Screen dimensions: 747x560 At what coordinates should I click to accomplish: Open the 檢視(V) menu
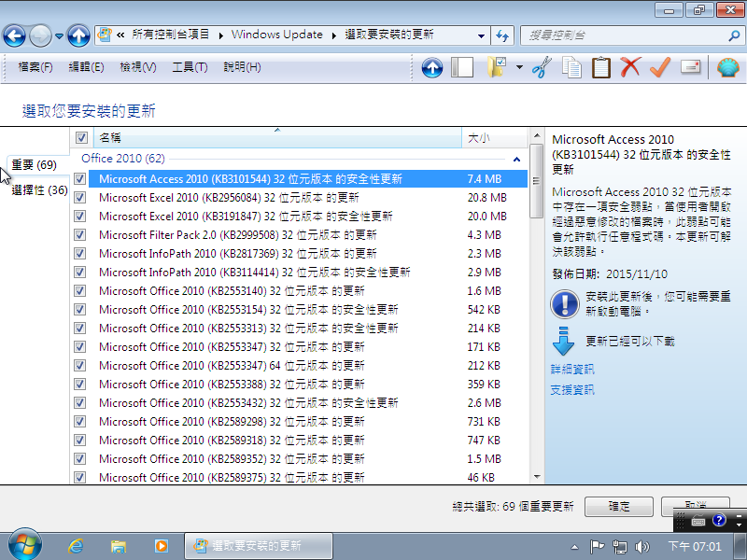[x=138, y=67]
